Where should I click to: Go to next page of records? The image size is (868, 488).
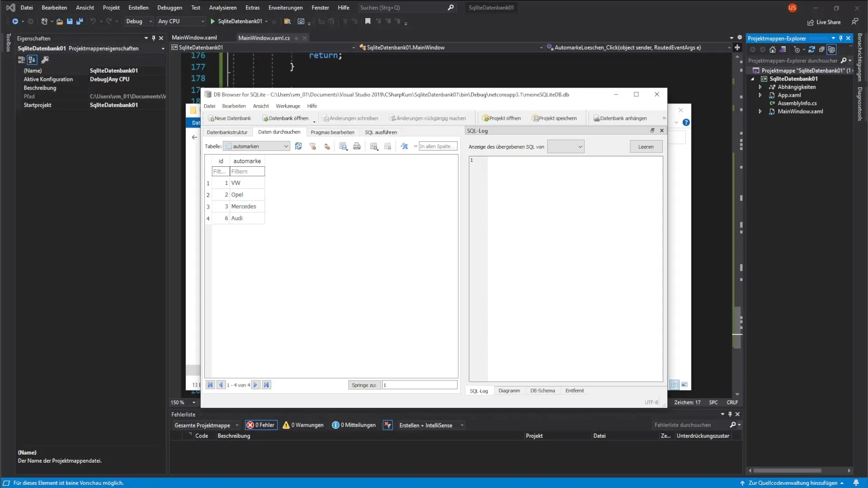(255, 385)
